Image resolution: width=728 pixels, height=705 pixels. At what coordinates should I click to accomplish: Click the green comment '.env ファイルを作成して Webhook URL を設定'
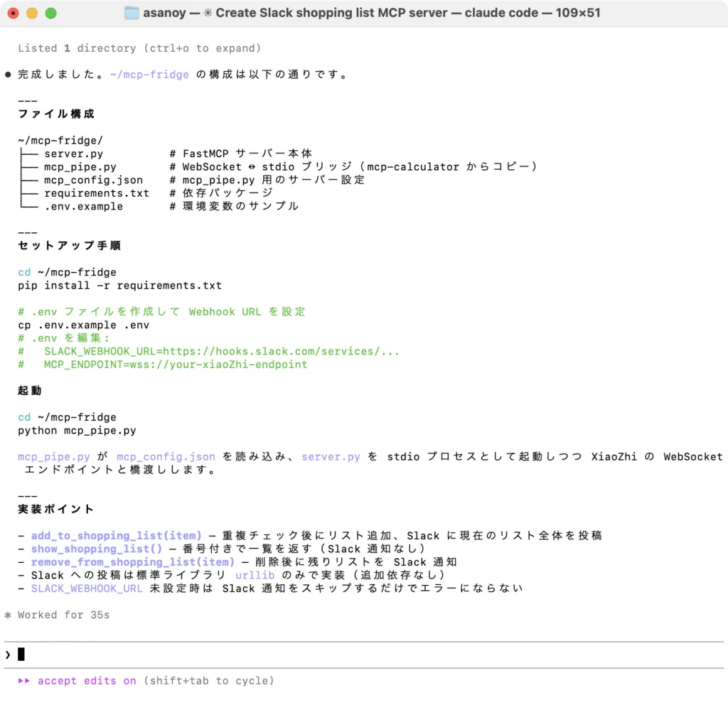click(161, 312)
